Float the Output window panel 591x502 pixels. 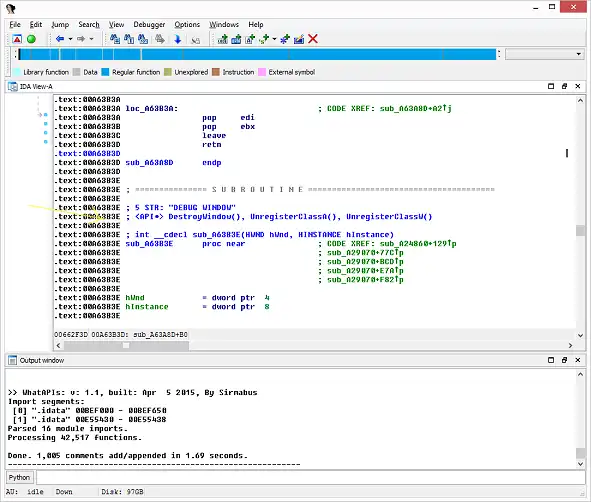[x=564, y=360]
